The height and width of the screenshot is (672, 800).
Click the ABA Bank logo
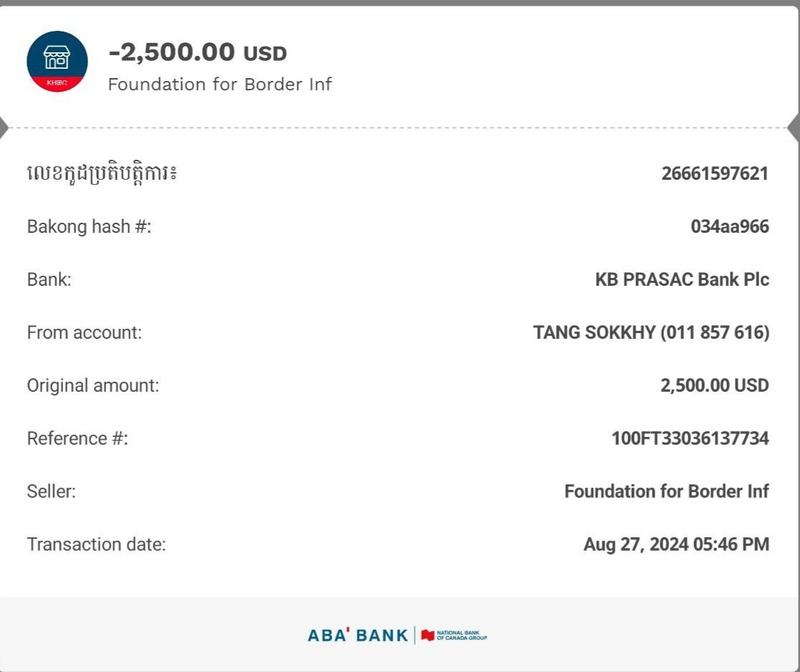click(x=357, y=635)
